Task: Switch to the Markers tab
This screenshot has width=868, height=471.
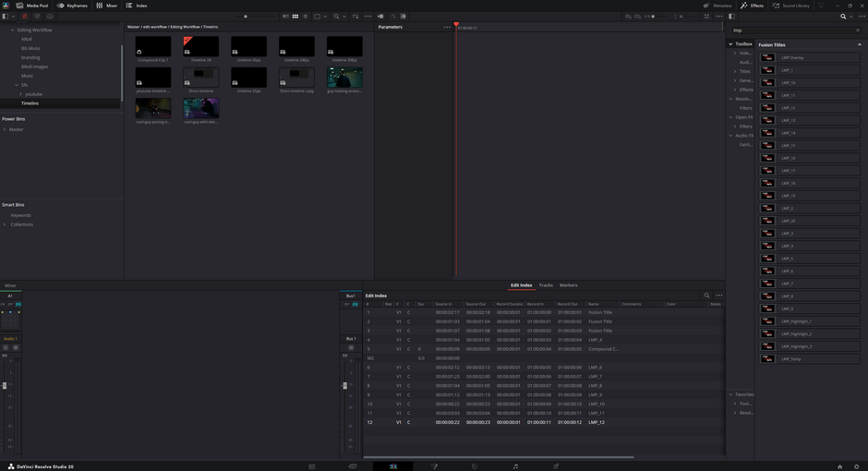Action: point(569,285)
